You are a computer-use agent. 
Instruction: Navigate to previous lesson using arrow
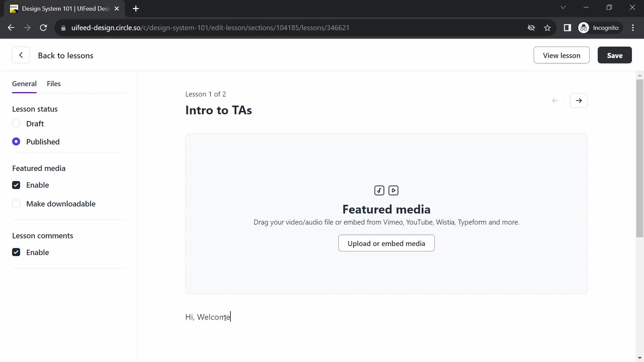(556, 100)
